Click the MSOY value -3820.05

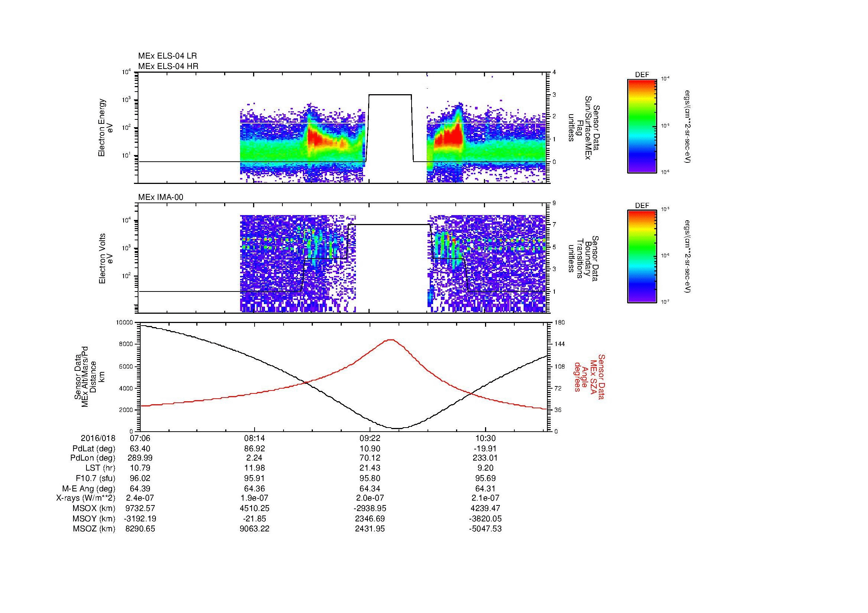485,519
